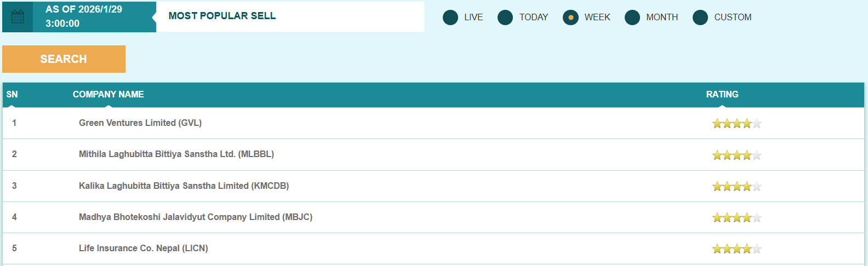Click the calendar icon beside date
The width and height of the screenshot is (868, 266).
tap(18, 17)
